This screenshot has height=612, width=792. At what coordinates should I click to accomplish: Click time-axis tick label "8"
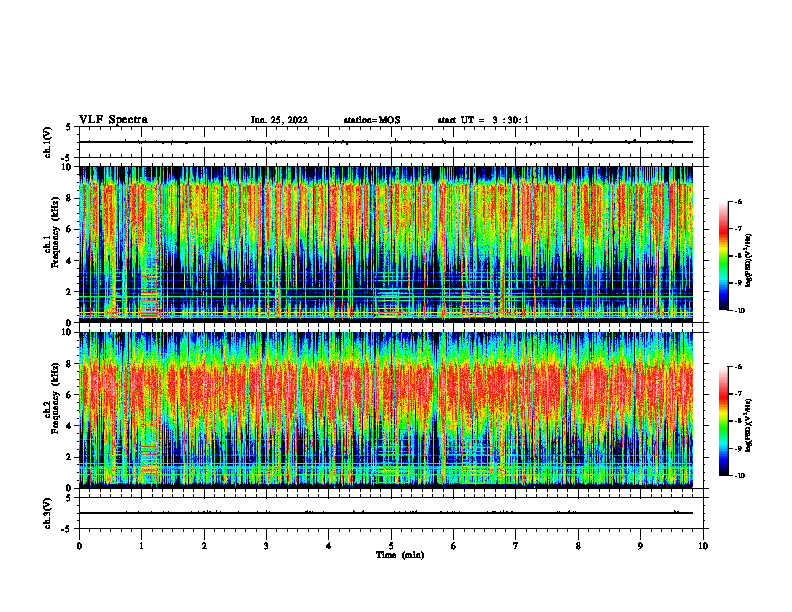tap(578, 546)
